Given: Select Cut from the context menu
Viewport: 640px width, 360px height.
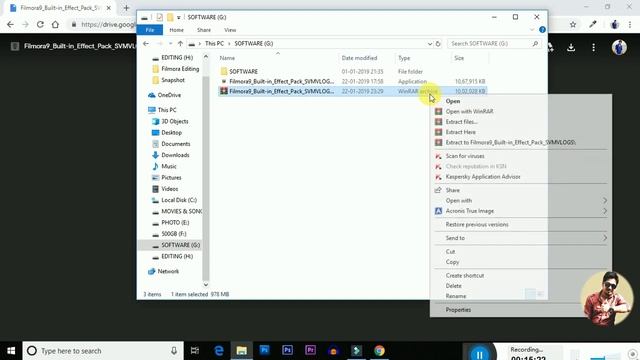Looking at the screenshot, I should (x=450, y=251).
